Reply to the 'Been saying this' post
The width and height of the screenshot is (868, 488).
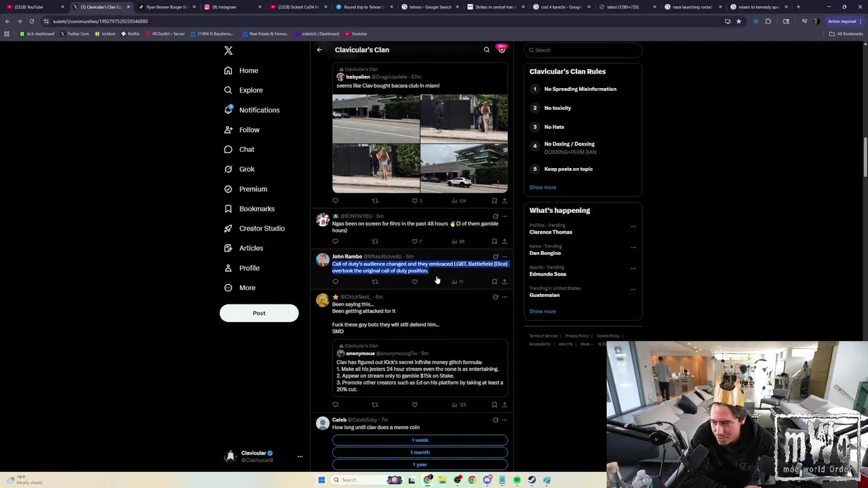click(335, 405)
